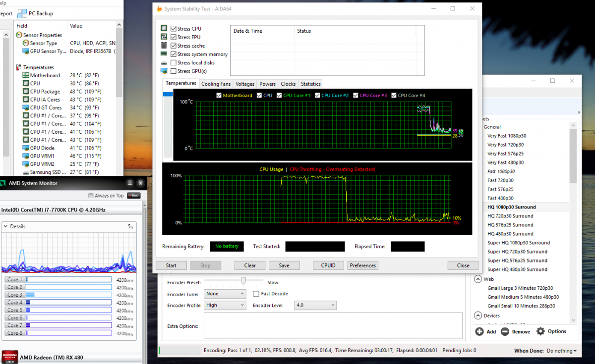Open the Encoder Profile dropdown
Viewport: 595px width, 364px height.
point(225,305)
